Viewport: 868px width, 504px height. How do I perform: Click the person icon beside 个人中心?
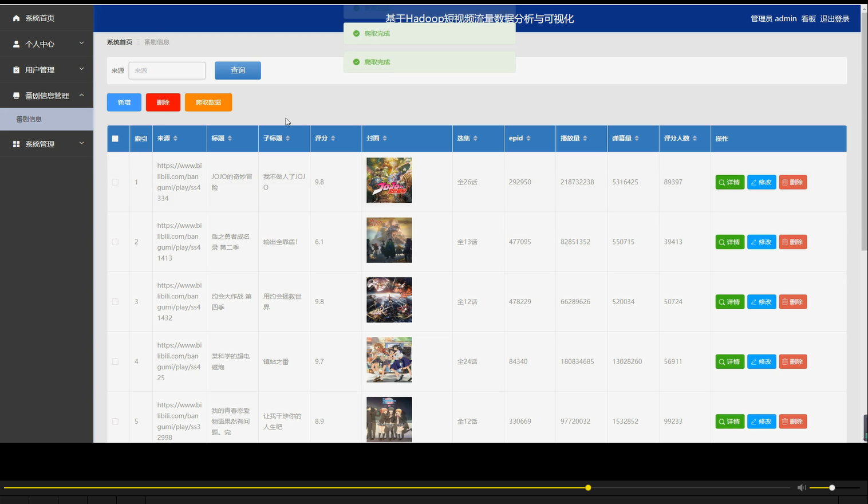tap(16, 44)
